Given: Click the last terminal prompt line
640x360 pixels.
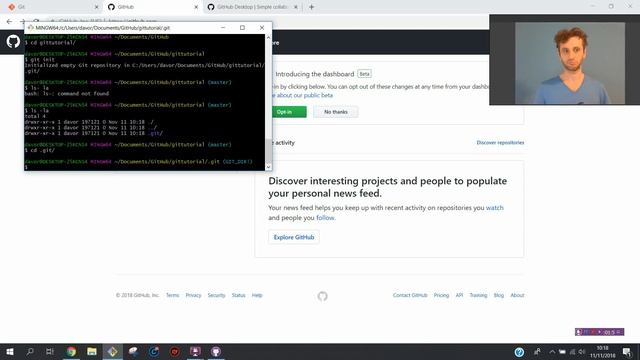Looking at the screenshot, I should (x=144, y=167).
